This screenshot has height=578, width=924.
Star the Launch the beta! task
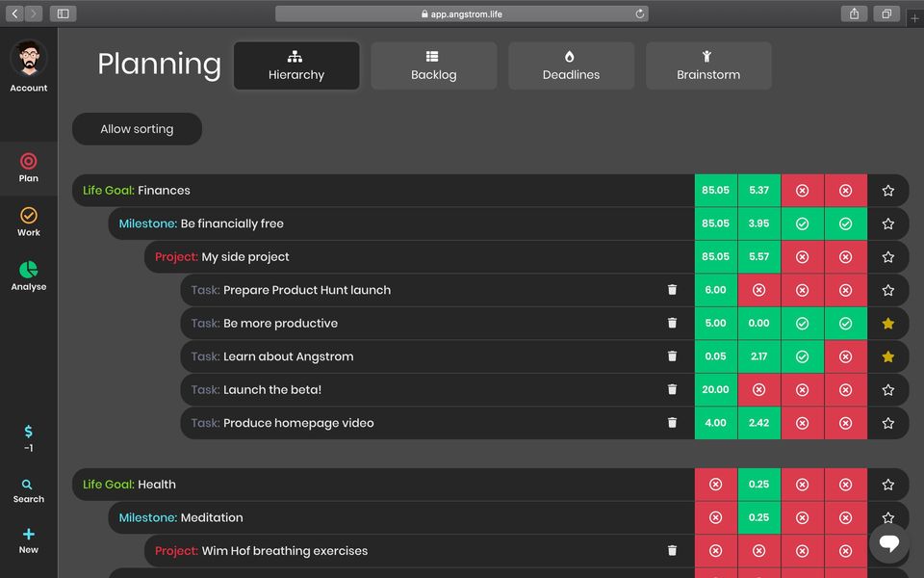tap(888, 390)
